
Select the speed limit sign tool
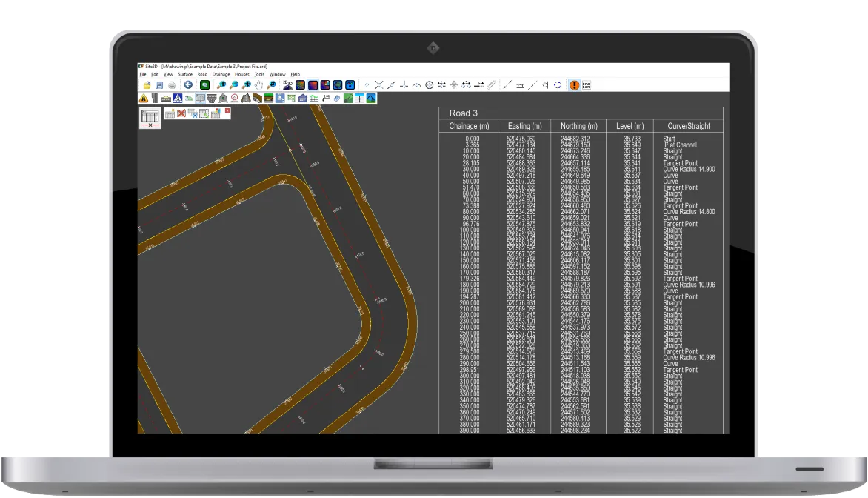[x=235, y=99]
